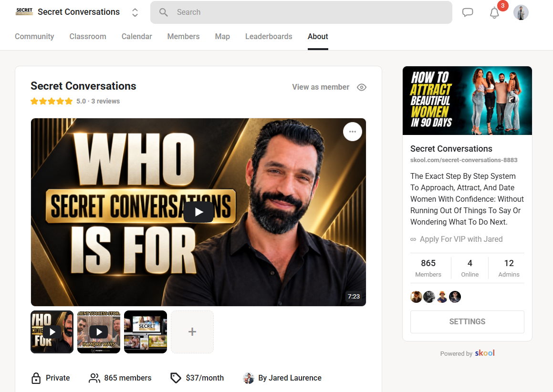Viewport: 553px width, 392px height.
Task: Click the Private label text
Action: pyautogui.click(x=58, y=378)
